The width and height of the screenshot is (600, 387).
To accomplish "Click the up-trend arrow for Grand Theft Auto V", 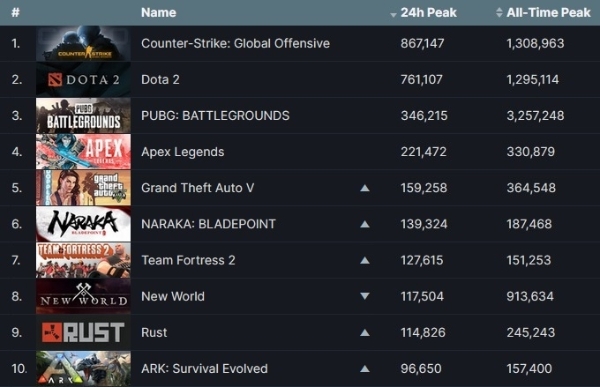I will tap(365, 188).
